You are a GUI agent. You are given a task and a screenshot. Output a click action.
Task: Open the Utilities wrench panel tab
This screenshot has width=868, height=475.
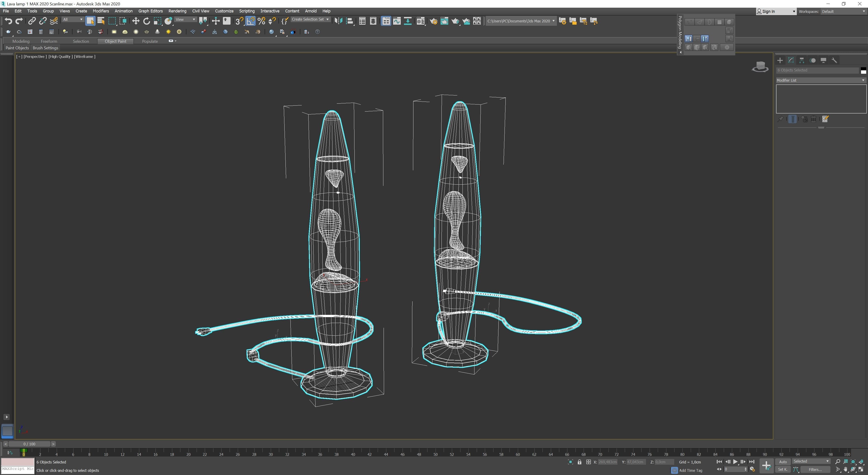tap(834, 60)
